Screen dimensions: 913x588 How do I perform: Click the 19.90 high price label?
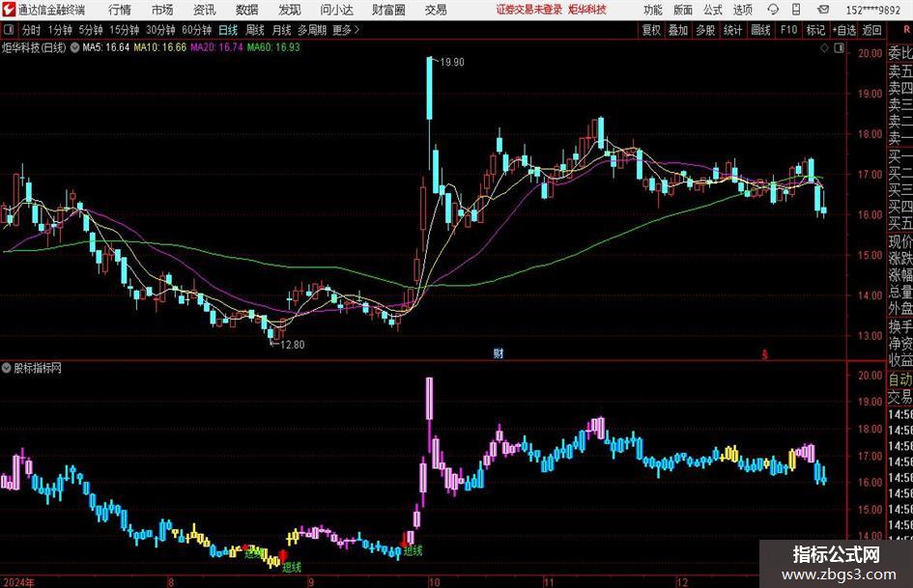point(452,63)
